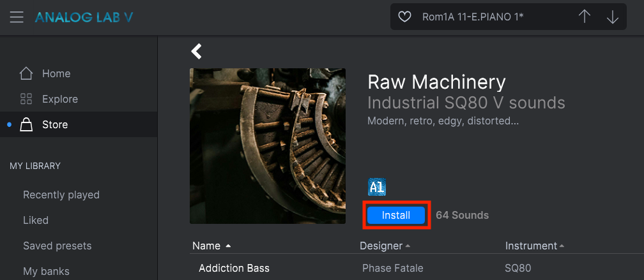This screenshot has height=280, width=644.
Task: Show the Recently played list
Action: tap(61, 195)
